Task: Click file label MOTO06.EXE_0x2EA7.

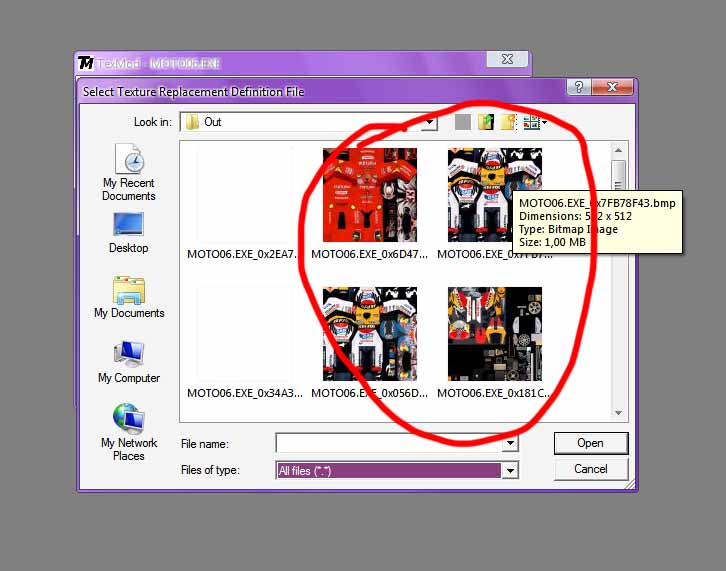Action: click(x=242, y=254)
